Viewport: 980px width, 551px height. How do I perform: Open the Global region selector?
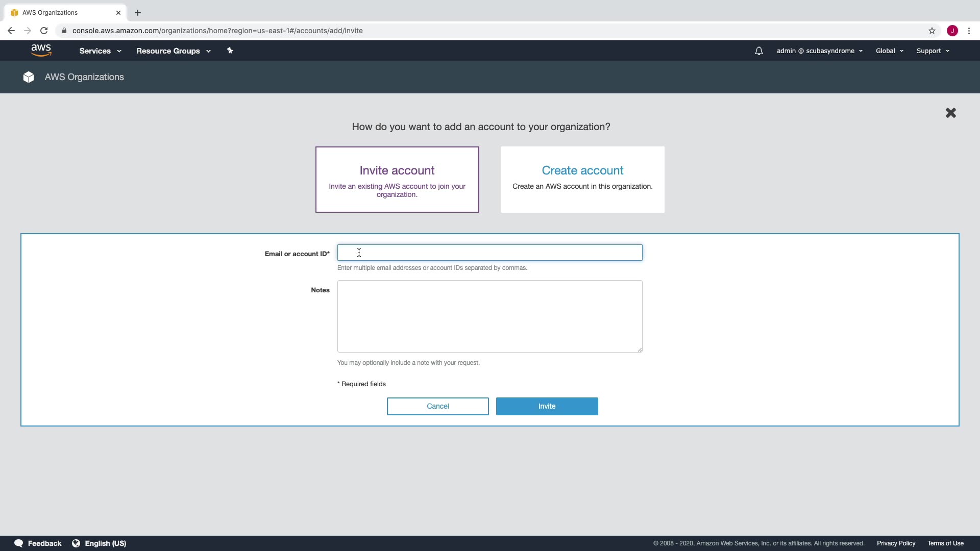pos(889,51)
